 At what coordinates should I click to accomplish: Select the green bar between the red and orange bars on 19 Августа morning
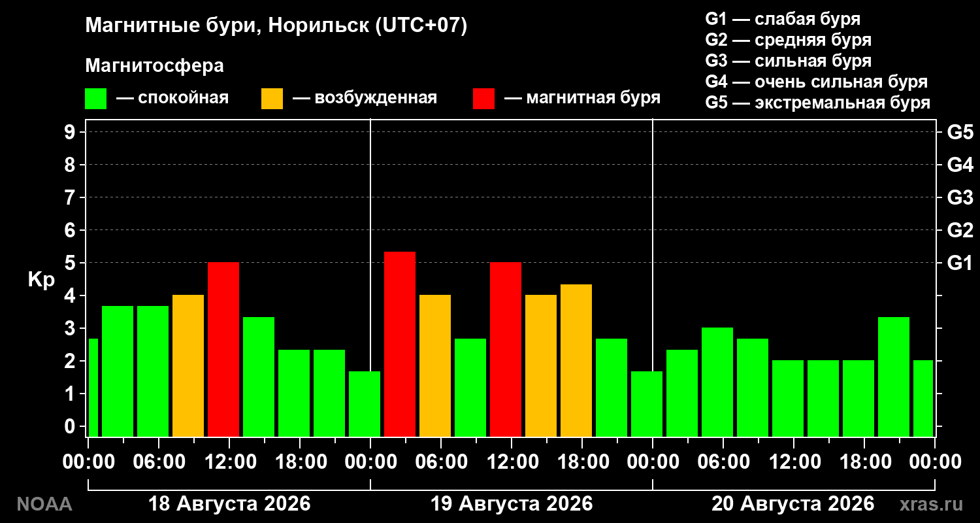click(470, 388)
